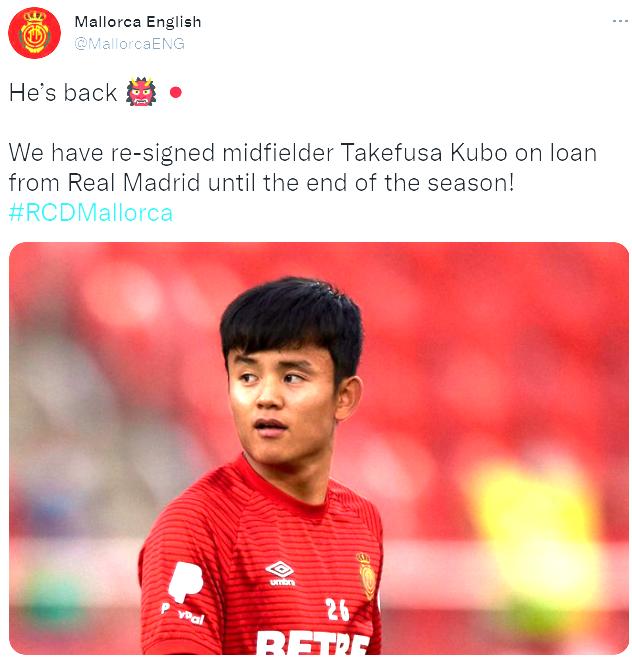Open the @MallorcaENG handle link

129,44
